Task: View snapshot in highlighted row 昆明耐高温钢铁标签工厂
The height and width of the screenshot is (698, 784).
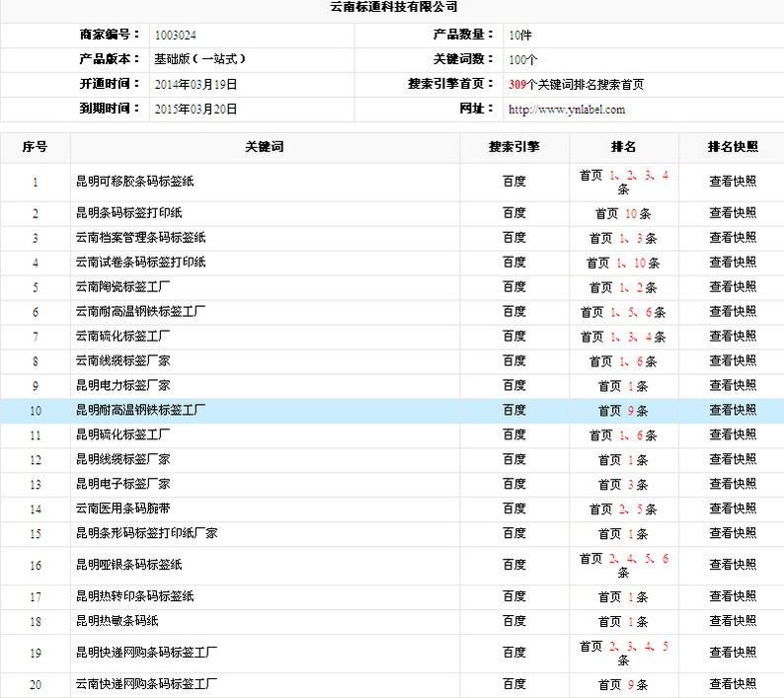Action: click(x=733, y=410)
